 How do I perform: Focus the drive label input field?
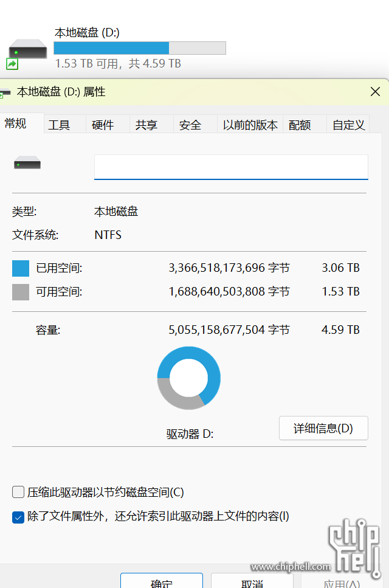coord(231,167)
